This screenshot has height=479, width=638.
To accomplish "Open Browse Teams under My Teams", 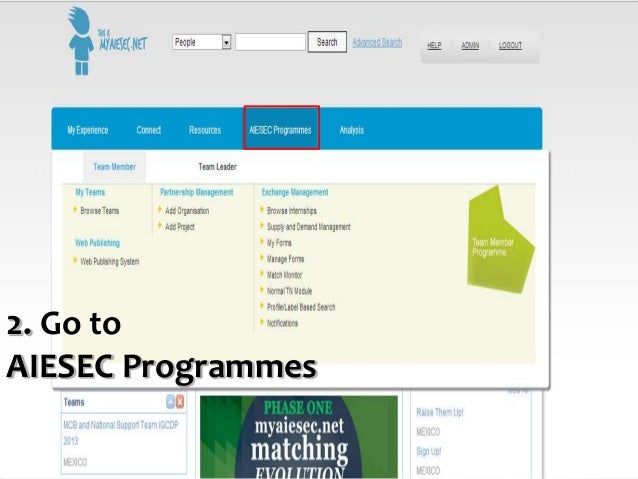I will (100, 210).
